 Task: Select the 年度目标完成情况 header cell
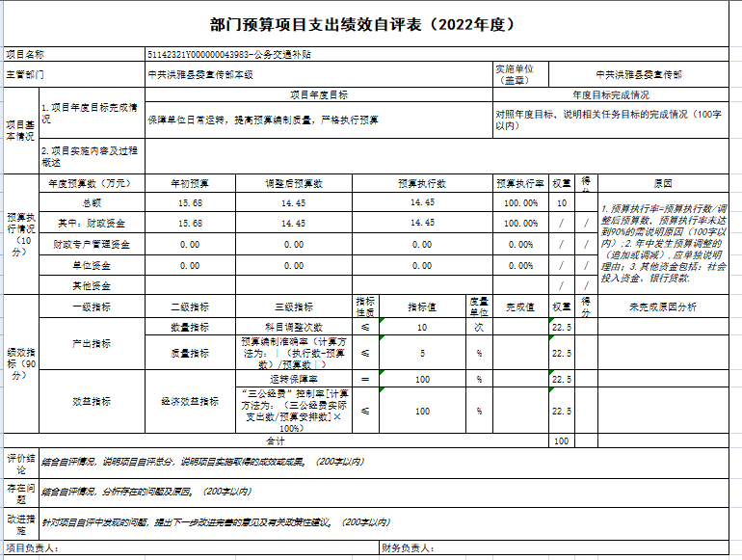tap(611, 94)
